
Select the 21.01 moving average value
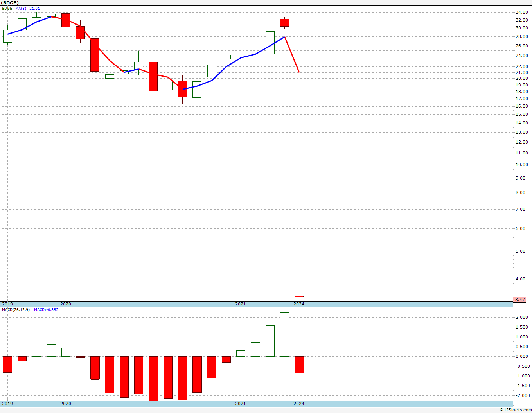(34, 8)
